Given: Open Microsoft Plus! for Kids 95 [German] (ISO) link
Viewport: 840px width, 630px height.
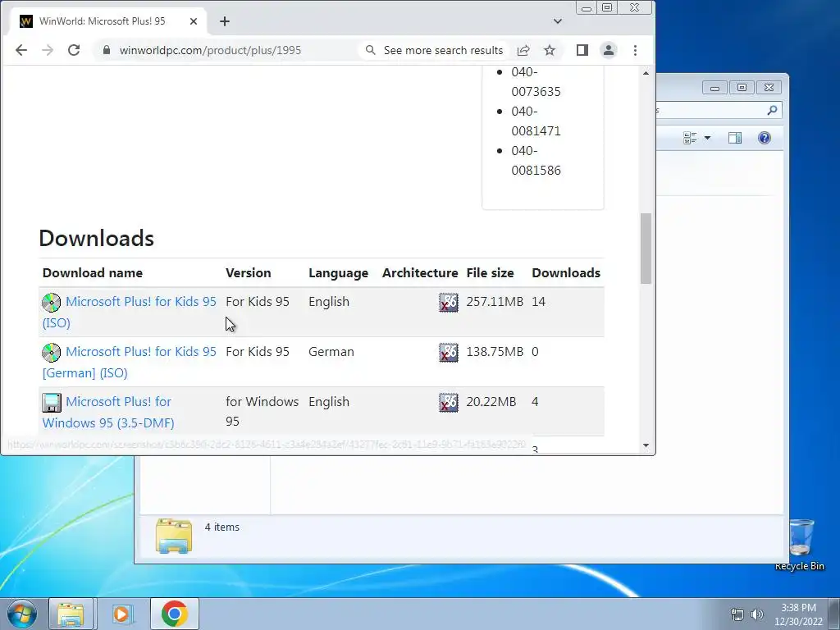Looking at the screenshot, I should pos(129,362).
